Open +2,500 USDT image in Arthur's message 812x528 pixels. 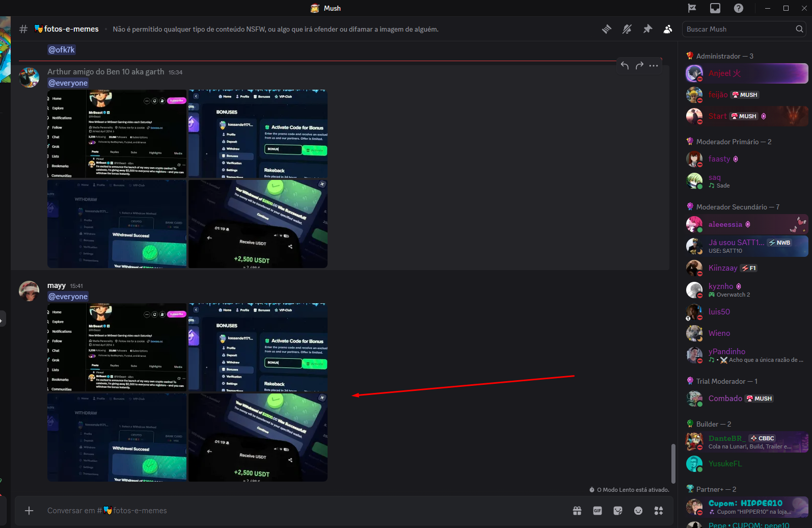point(258,224)
